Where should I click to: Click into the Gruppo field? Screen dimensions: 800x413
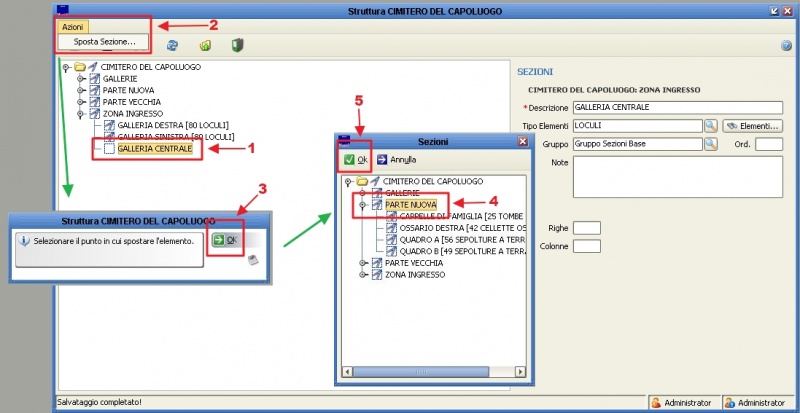(x=638, y=144)
